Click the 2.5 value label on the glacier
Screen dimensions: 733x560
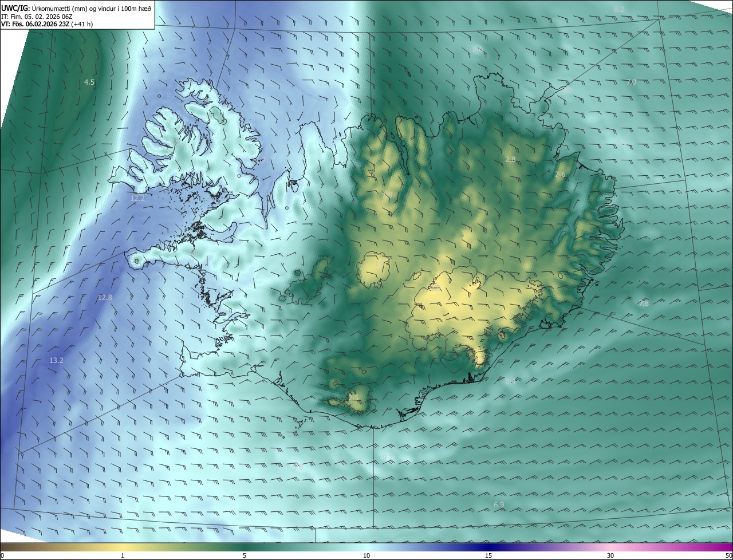[x=353, y=397]
